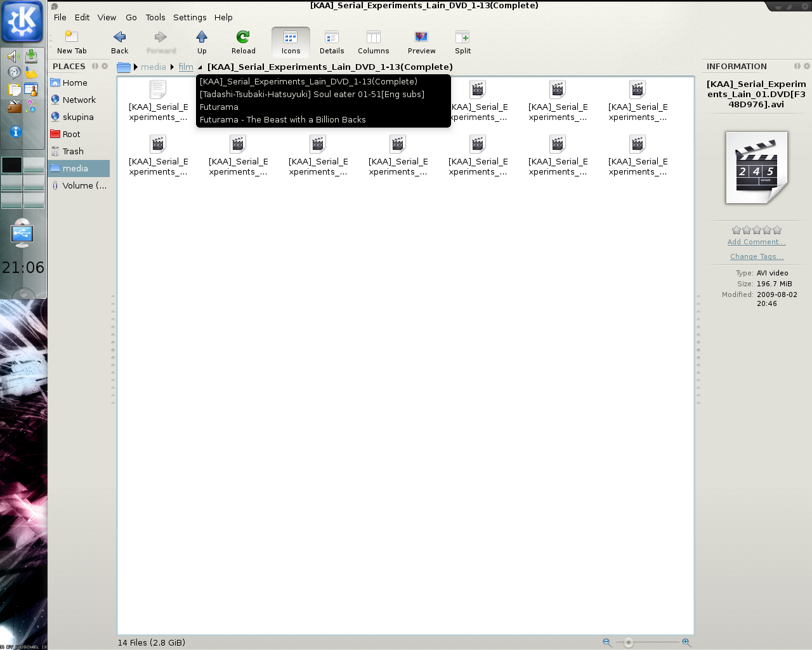Close the Information panel

click(x=807, y=66)
